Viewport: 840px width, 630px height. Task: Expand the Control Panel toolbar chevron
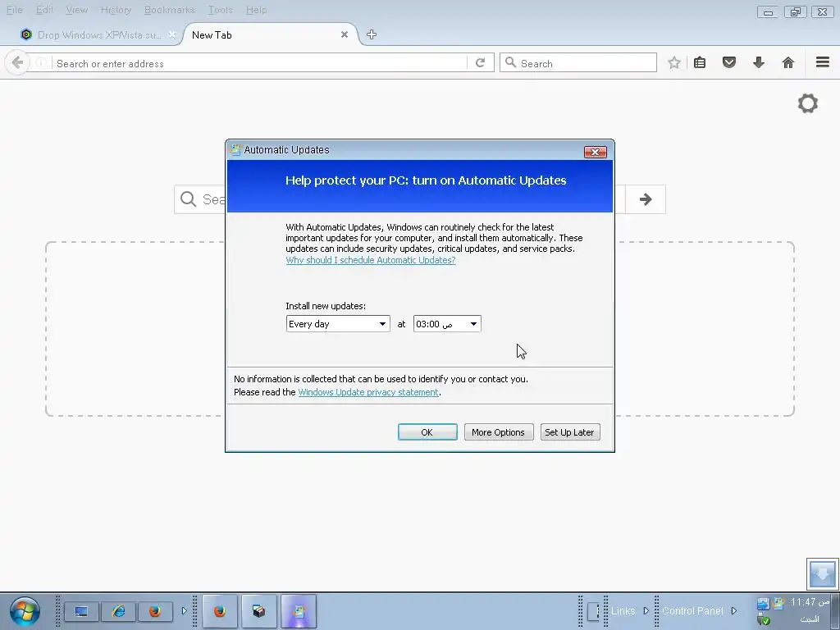click(x=734, y=610)
